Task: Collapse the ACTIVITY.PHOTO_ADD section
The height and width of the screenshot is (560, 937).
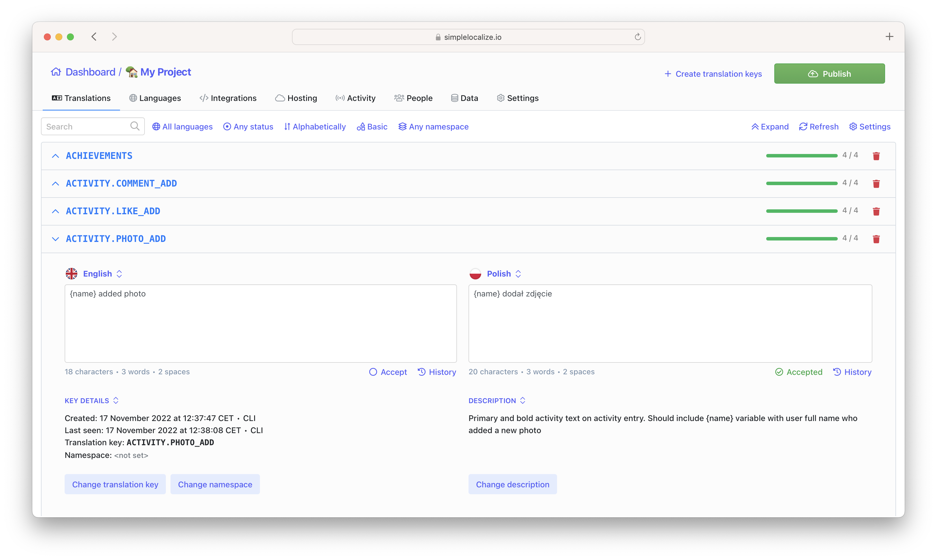Action: coord(55,238)
